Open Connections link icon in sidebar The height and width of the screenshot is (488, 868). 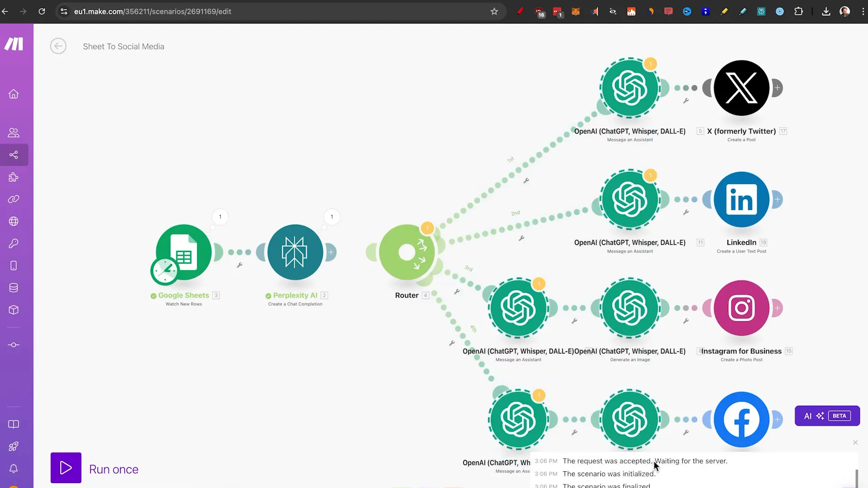(14, 199)
